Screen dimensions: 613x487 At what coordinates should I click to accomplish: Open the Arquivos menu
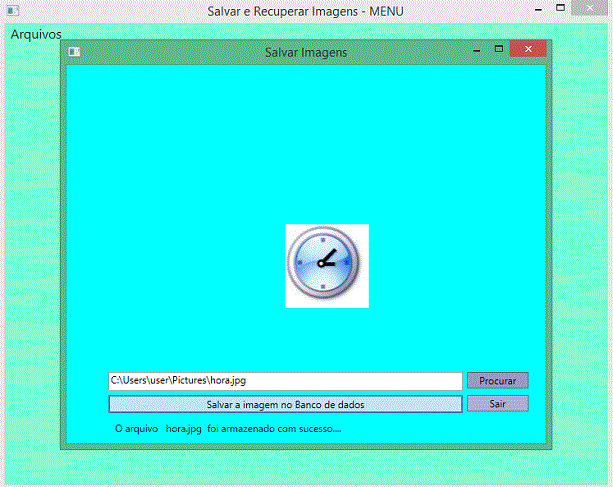coord(36,34)
